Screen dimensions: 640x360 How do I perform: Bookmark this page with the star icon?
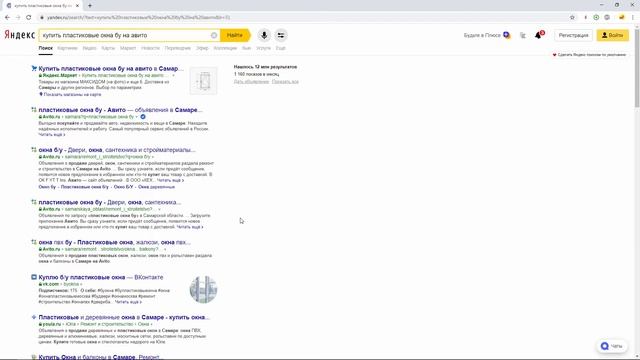(572, 17)
